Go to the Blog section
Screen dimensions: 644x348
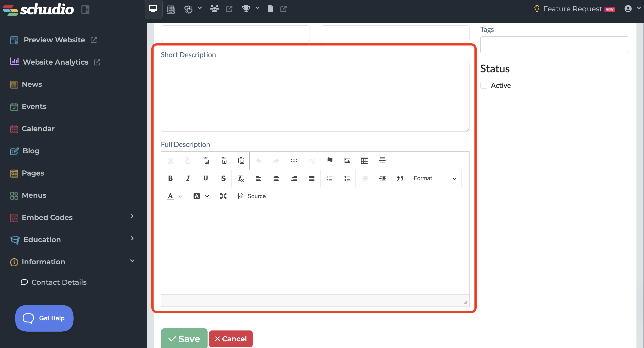tap(31, 151)
